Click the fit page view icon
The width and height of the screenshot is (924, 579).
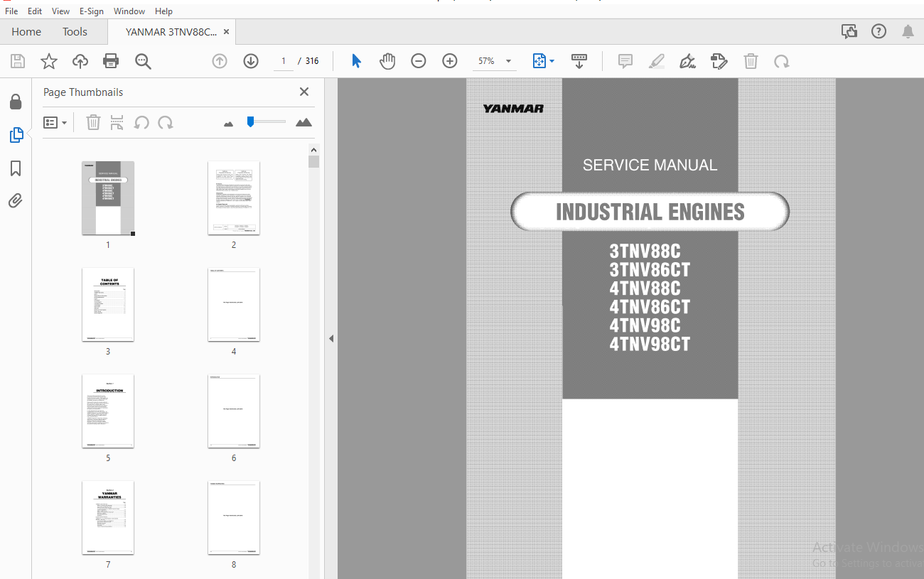(x=539, y=61)
